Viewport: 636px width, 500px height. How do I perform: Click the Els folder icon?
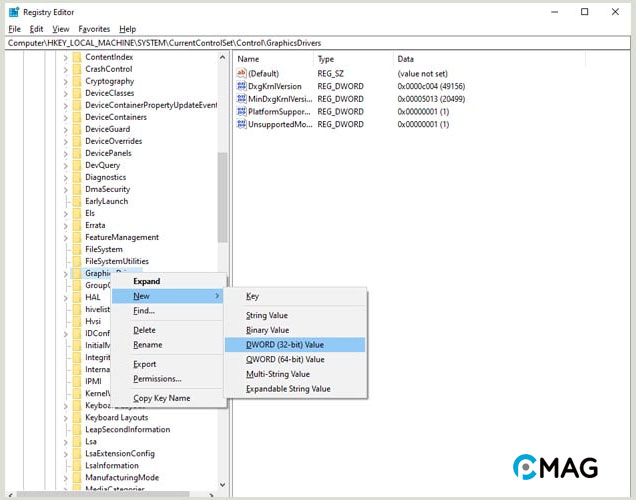point(77,213)
